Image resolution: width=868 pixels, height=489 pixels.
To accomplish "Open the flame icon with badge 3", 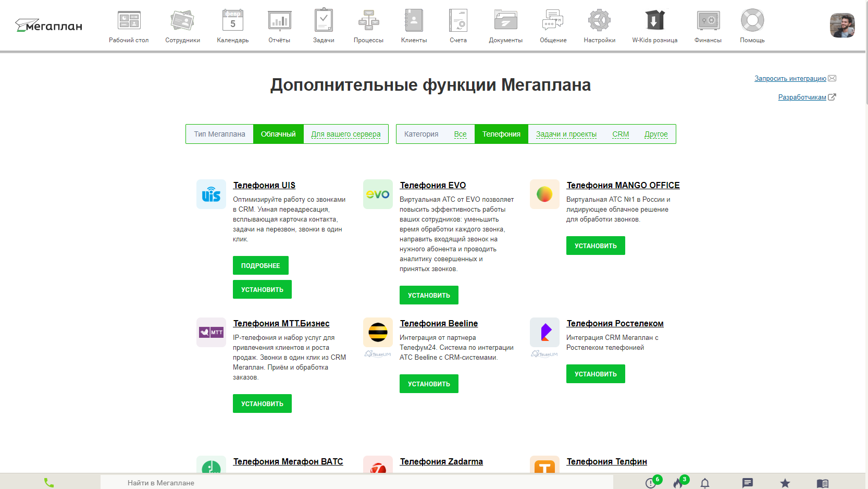I will [x=679, y=483].
